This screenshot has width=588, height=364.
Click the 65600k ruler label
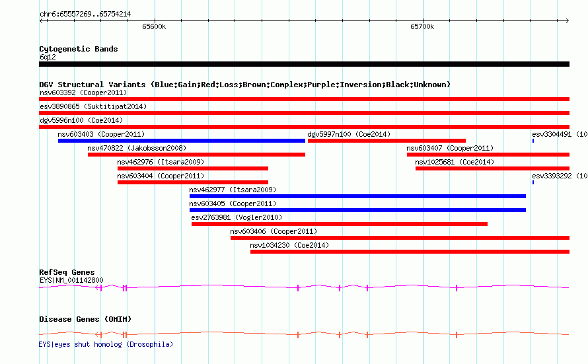tap(154, 26)
